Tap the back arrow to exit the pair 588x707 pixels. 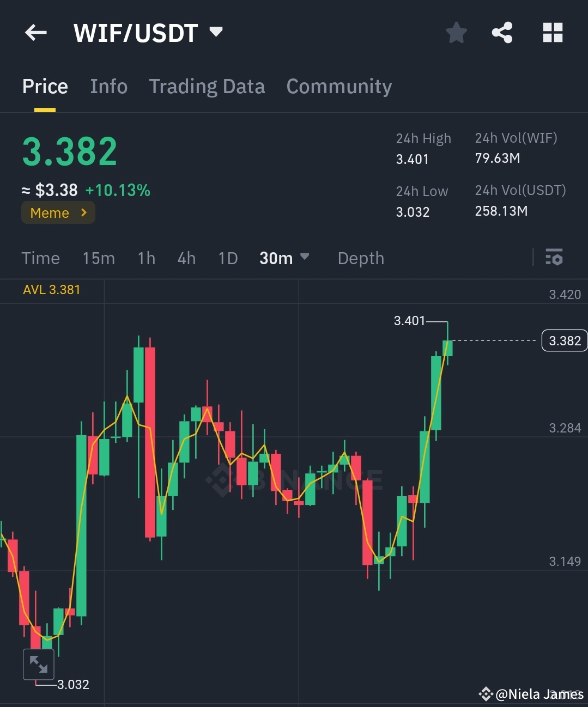coord(35,32)
